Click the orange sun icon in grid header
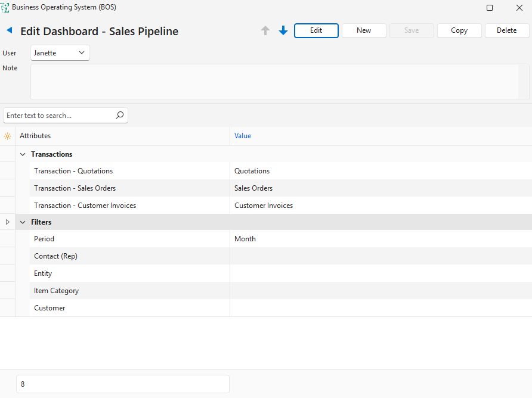The image size is (532, 398). tap(7, 136)
